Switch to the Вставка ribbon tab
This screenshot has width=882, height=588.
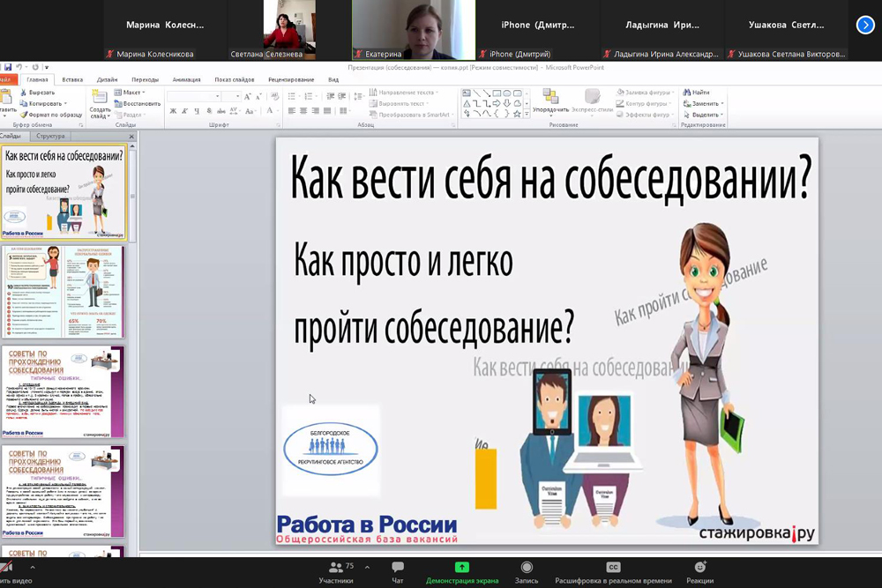click(x=73, y=79)
